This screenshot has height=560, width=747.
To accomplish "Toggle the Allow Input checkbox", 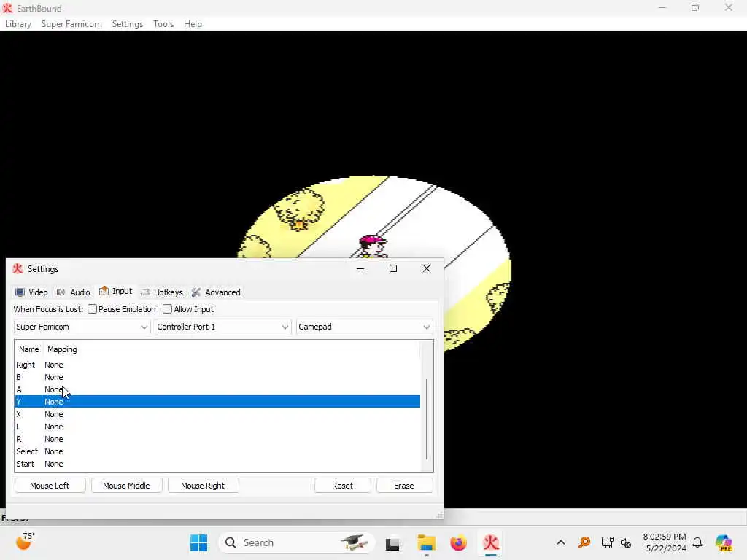I will click(167, 309).
